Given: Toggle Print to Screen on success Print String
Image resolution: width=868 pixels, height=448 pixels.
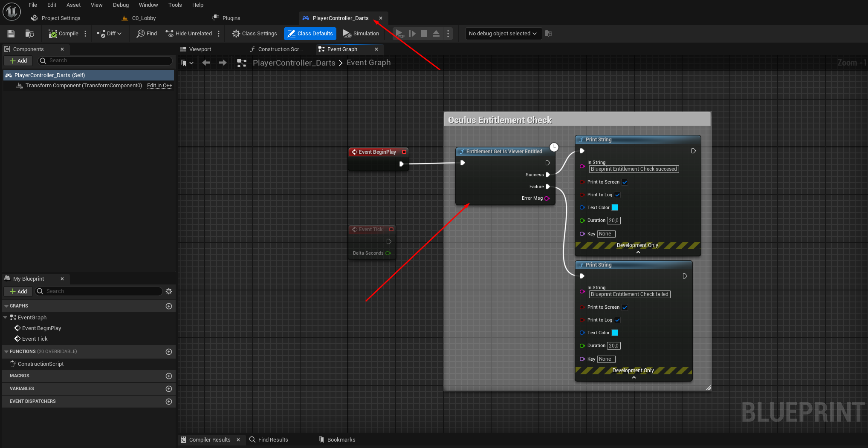Looking at the screenshot, I should 625,182.
